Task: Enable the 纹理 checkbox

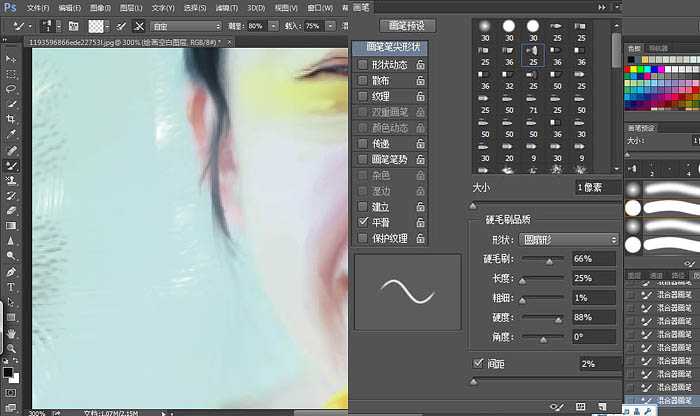Action: pyautogui.click(x=362, y=96)
